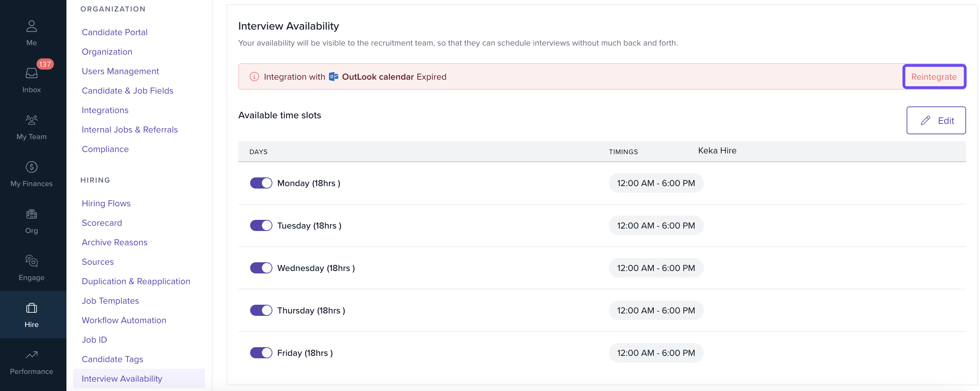Open the Me profile icon
The image size is (980, 391).
click(32, 26)
